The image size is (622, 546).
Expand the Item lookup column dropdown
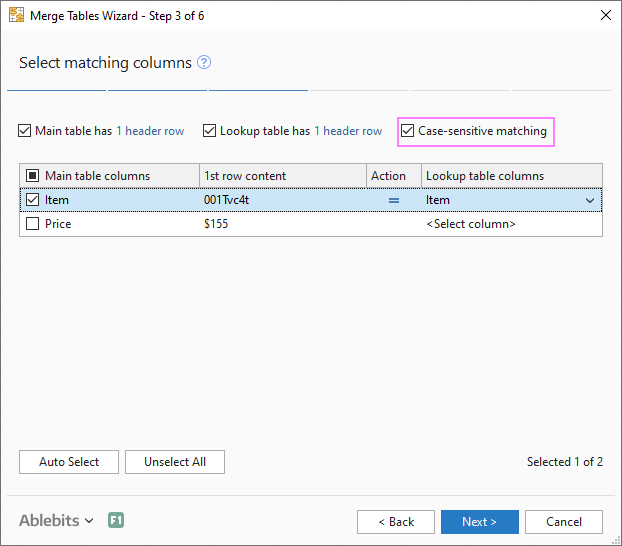590,200
